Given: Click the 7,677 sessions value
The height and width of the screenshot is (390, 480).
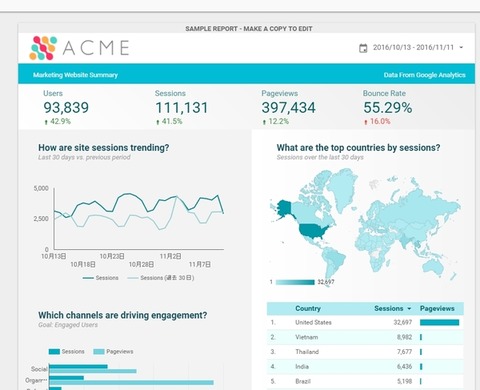Looking at the screenshot, I should coord(404,352).
